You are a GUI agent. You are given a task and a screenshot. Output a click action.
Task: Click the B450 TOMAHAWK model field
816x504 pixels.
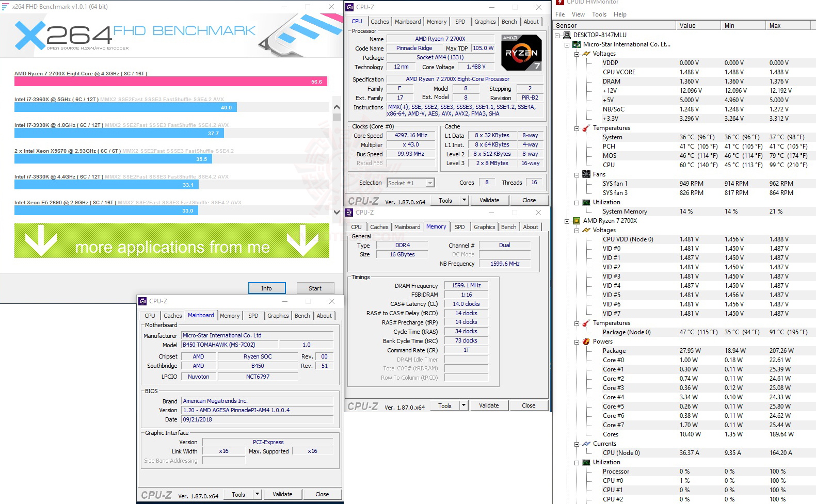point(230,345)
